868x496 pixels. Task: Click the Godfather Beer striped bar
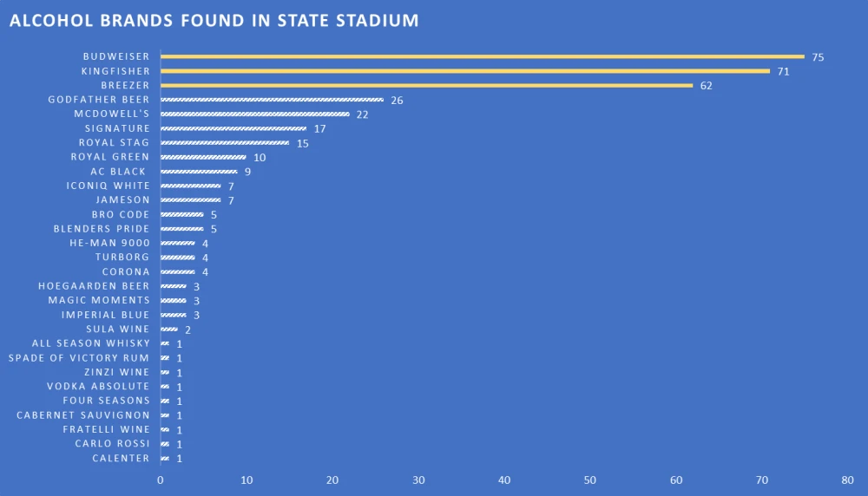click(272, 100)
